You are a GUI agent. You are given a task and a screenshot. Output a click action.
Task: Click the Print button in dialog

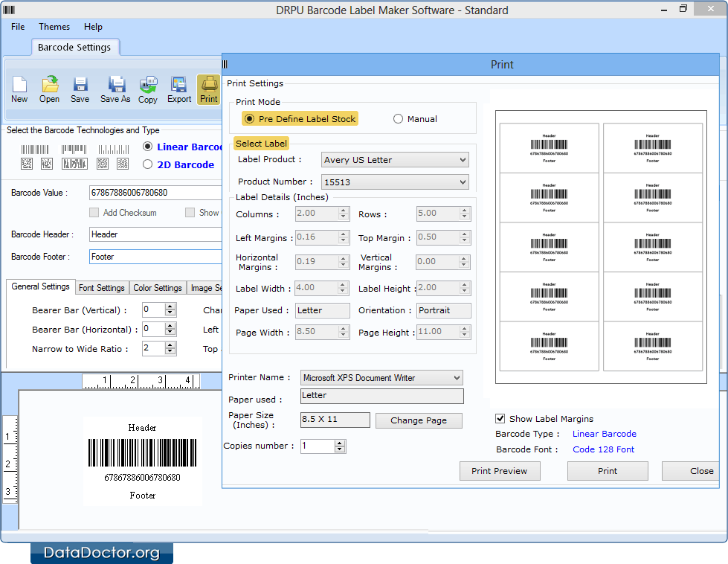click(x=608, y=471)
